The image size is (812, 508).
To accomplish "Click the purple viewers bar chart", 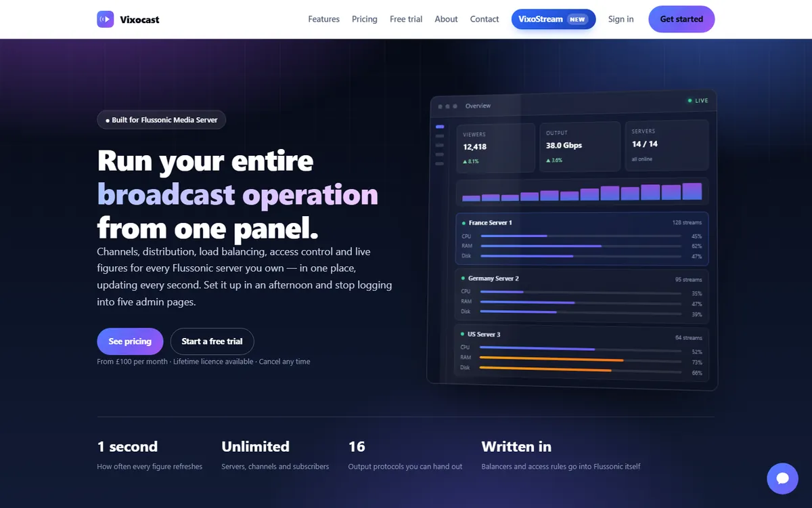I will tap(582, 192).
